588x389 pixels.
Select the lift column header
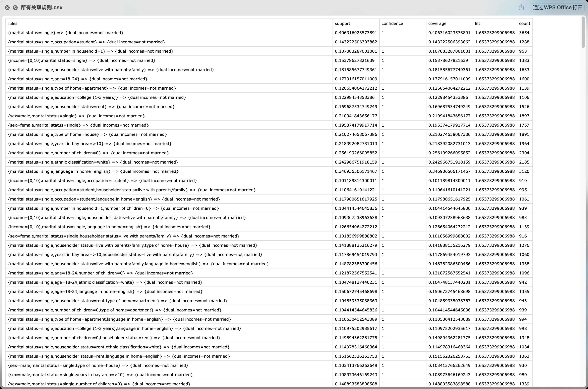point(477,24)
